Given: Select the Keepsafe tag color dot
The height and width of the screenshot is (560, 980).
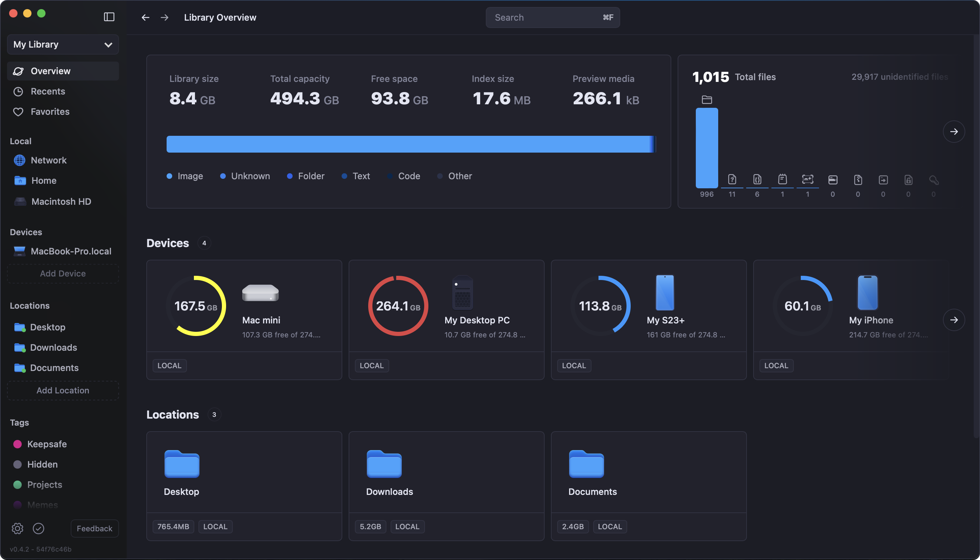Looking at the screenshot, I should point(17,444).
